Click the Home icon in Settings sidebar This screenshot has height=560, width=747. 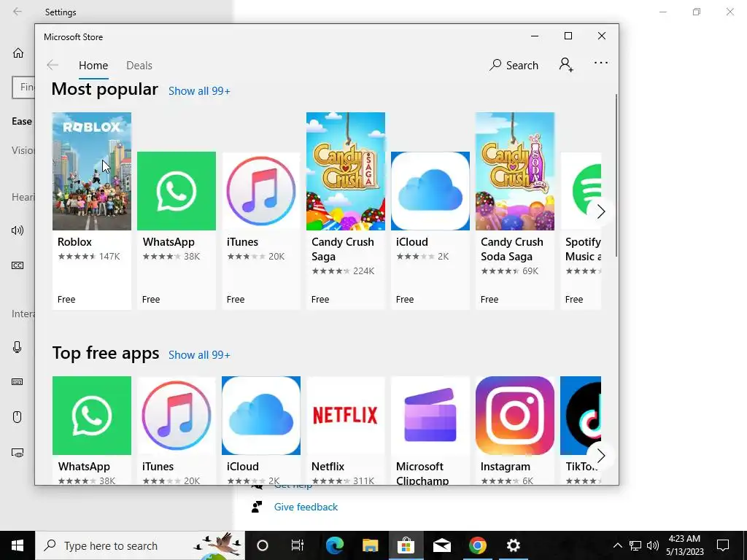[x=18, y=52]
